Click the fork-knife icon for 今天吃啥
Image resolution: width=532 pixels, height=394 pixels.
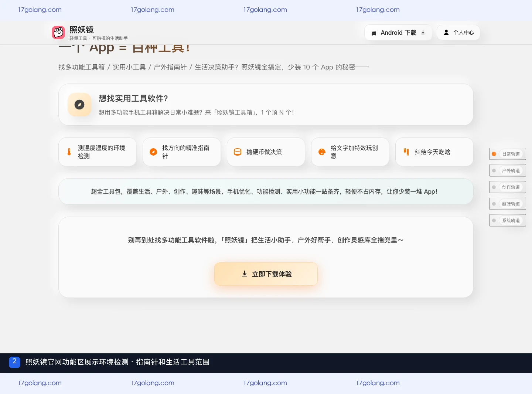point(406,152)
